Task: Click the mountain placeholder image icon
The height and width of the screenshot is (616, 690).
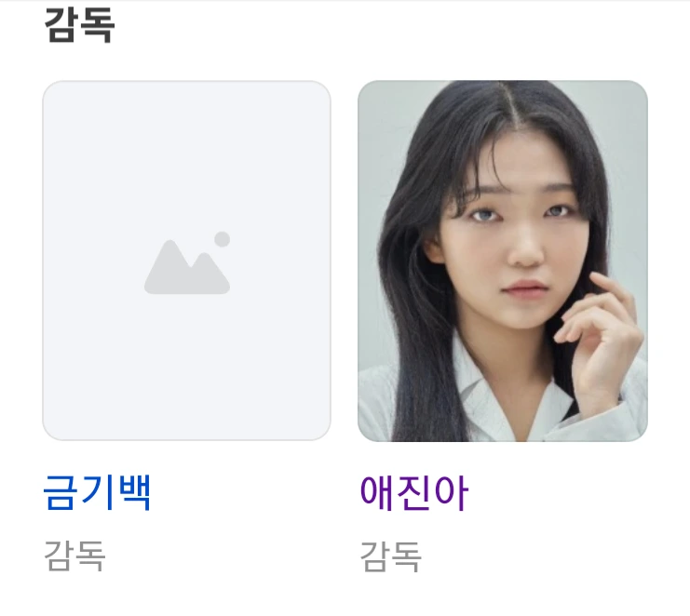Action: coord(187,262)
